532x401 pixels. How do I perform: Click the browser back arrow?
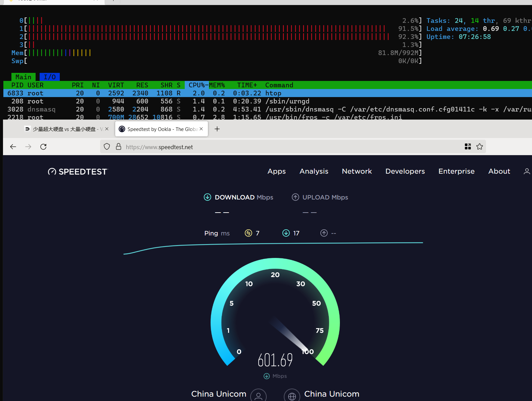[x=13, y=147]
